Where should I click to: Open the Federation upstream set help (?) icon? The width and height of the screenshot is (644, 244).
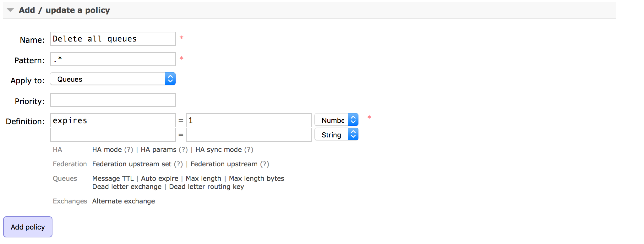pyautogui.click(x=178, y=164)
